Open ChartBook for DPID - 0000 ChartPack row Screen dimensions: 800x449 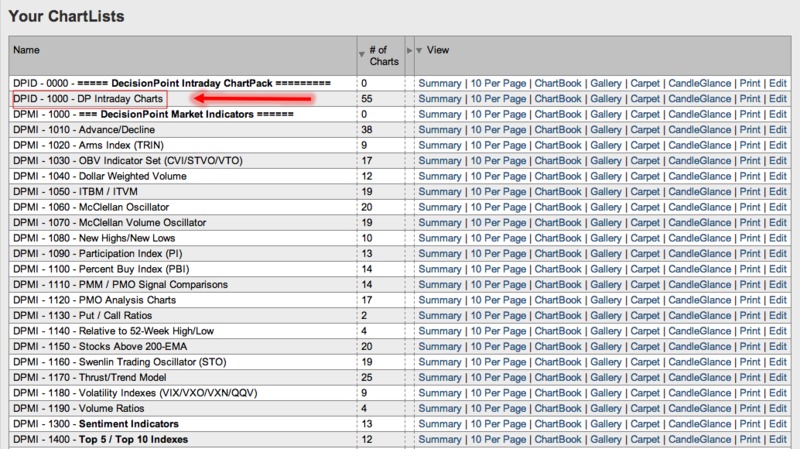tap(558, 83)
